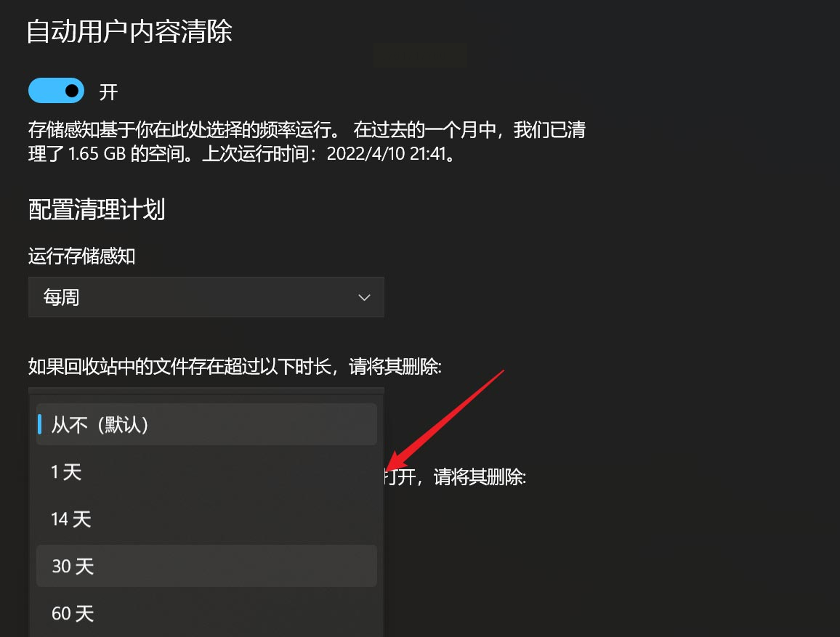Click the 1.65 GB cleaned space text

pyautogui.click(x=97, y=154)
